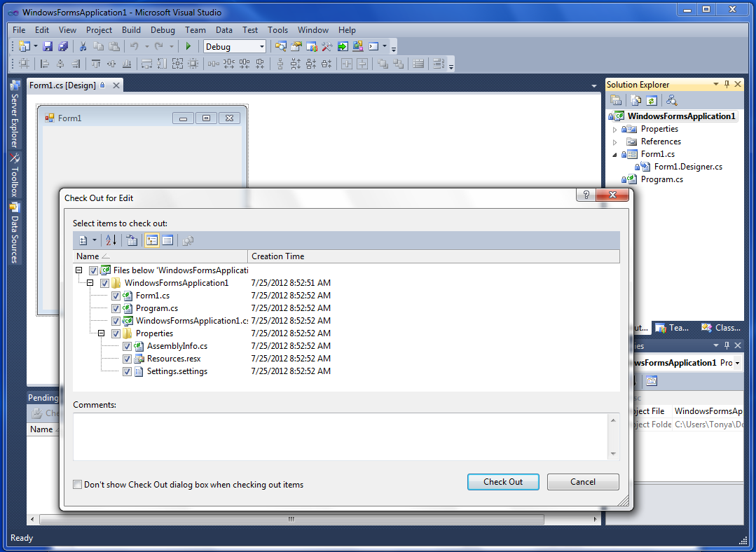Click the Check Out button
The height and width of the screenshot is (552, 756).
503,482
